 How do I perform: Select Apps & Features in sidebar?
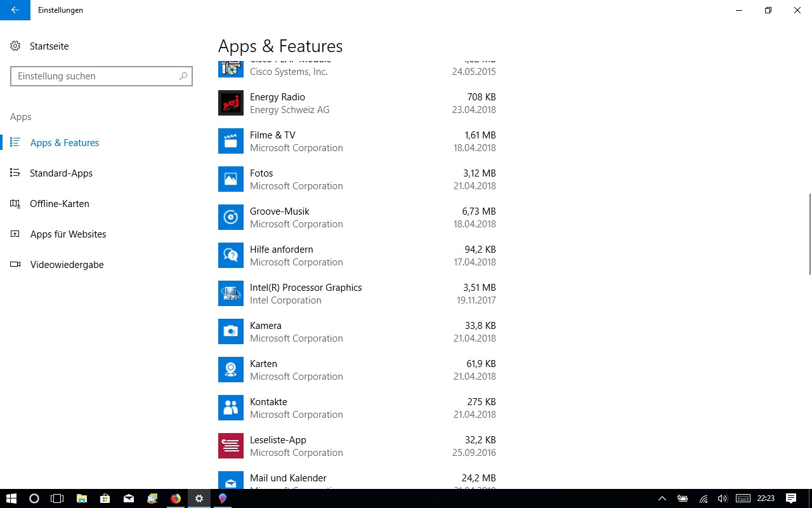[64, 143]
